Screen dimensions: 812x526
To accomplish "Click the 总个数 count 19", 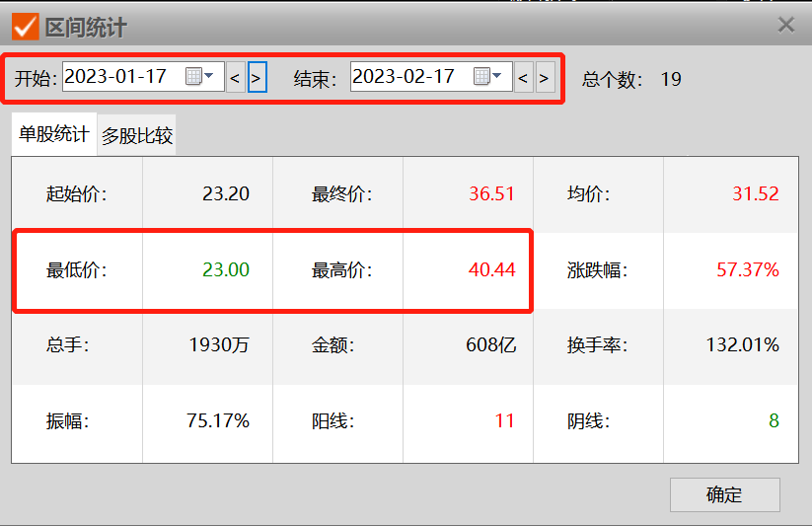I will pos(671,79).
